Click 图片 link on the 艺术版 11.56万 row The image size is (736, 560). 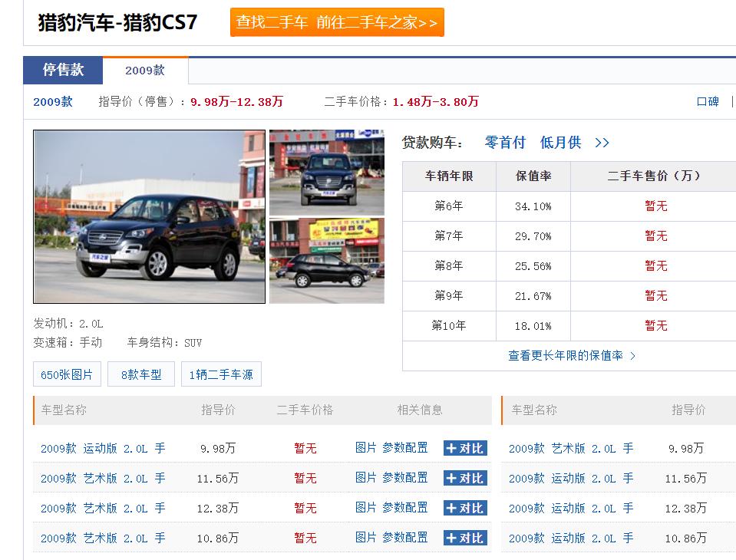click(366, 477)
